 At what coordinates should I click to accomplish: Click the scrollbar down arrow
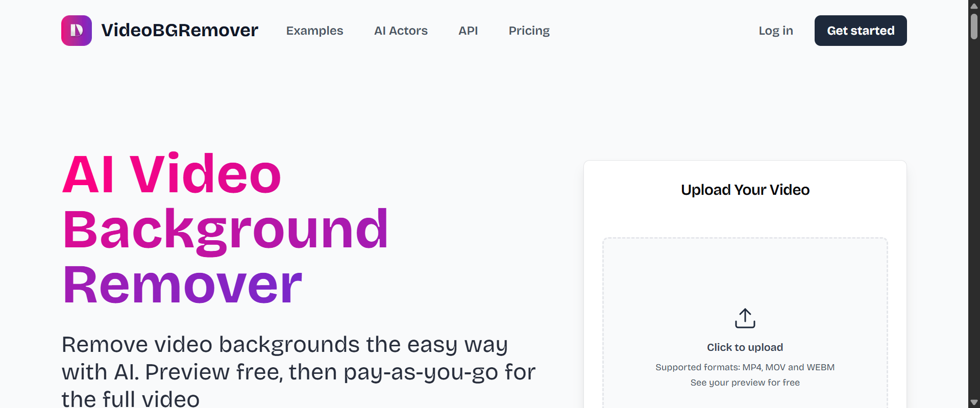tap(974, 402)
